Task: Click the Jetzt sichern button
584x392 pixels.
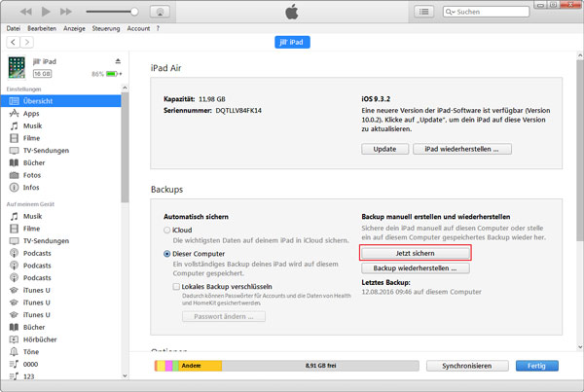Action: click(415, 253)
